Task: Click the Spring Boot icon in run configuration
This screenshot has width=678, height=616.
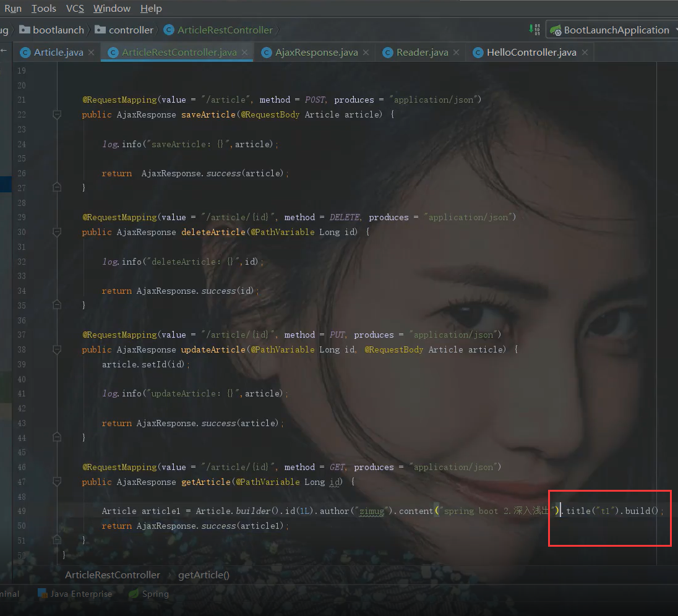Action: pos(556,30)
